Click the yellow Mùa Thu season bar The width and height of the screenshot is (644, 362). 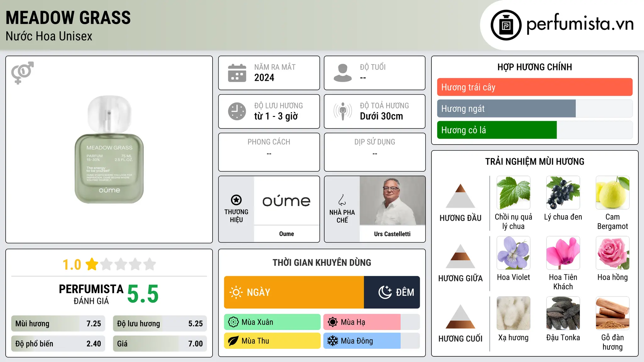coord(272,341)
